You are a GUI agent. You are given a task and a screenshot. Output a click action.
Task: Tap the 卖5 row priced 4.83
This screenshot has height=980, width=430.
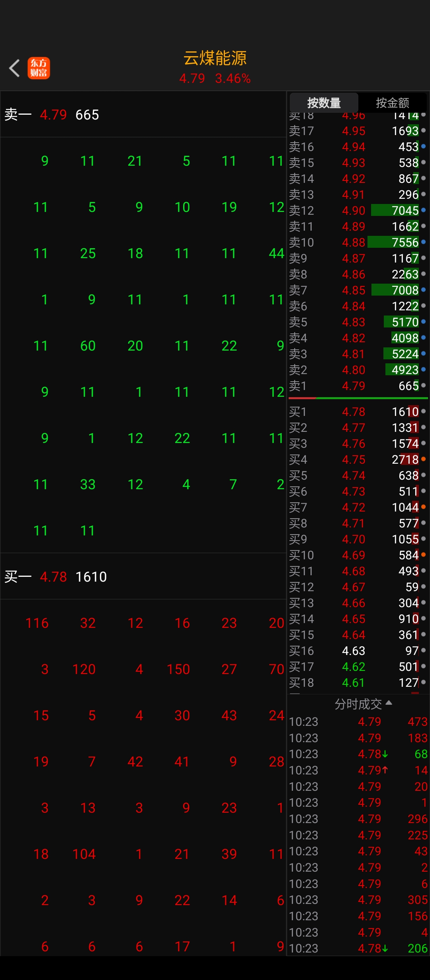point(358,322)
